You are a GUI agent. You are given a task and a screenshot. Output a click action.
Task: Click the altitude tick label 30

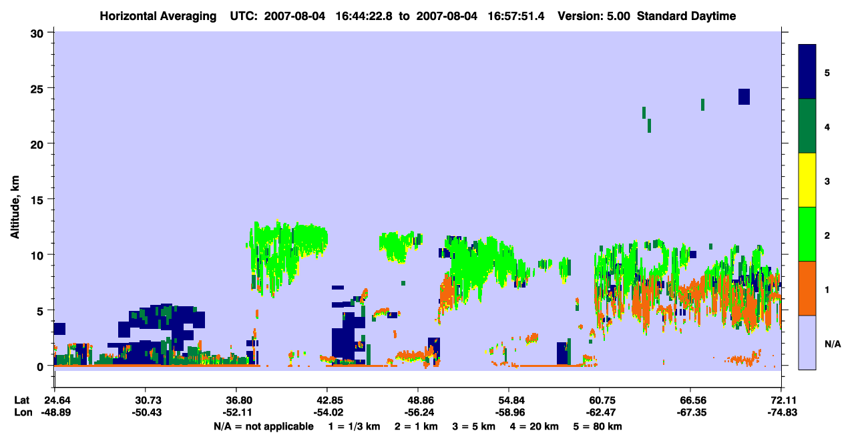pos(39,32)
